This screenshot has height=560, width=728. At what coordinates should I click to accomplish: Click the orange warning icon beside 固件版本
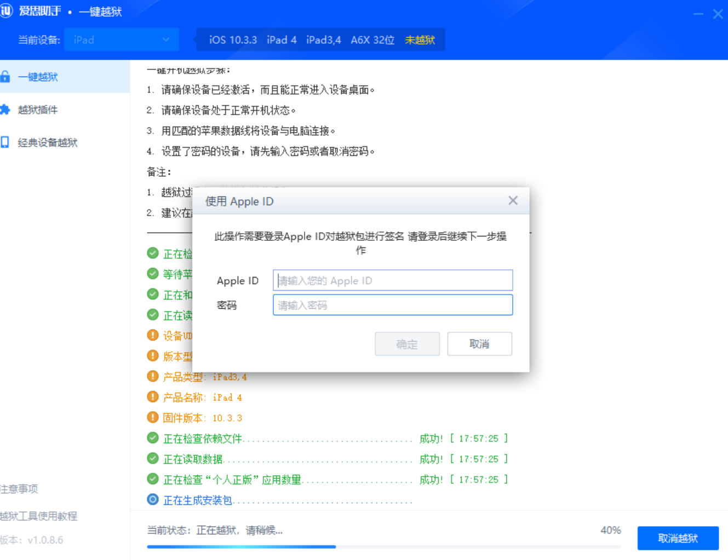pos(153,418)
